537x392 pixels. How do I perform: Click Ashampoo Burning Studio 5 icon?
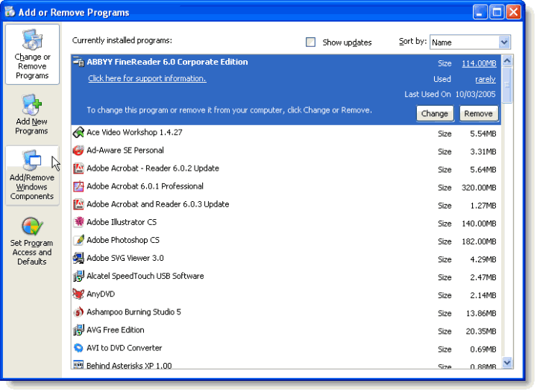point(78,312)
